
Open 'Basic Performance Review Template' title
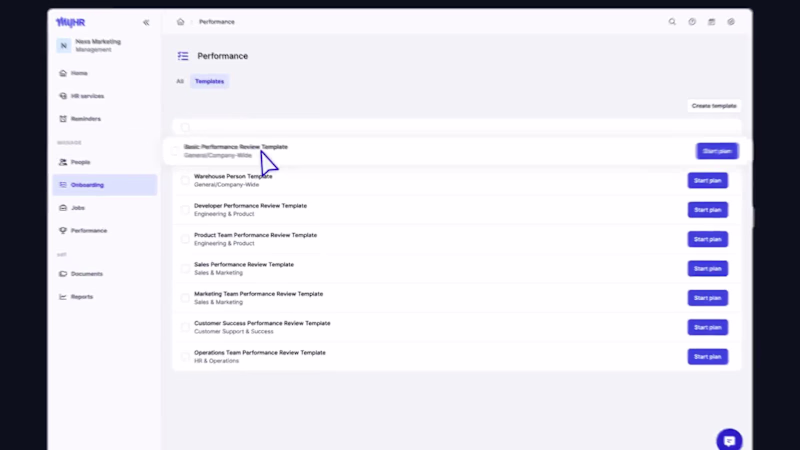point(236,147)
